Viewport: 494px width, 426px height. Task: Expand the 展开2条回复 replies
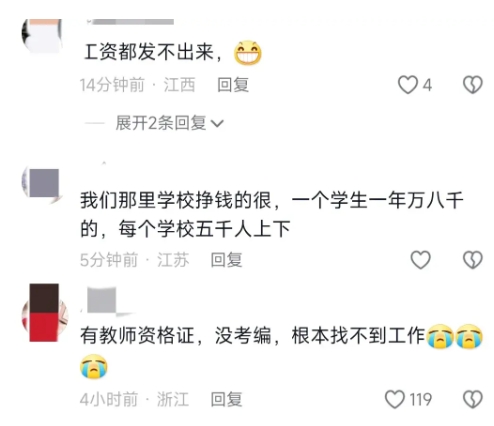(160, 123)
